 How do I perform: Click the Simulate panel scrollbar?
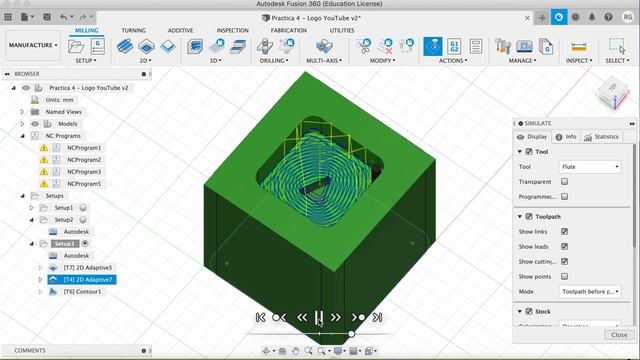[633, 195]
